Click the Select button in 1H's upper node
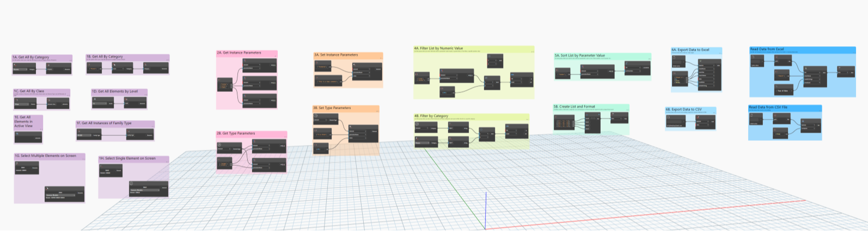The image size is (868, 231). [107, 171]
